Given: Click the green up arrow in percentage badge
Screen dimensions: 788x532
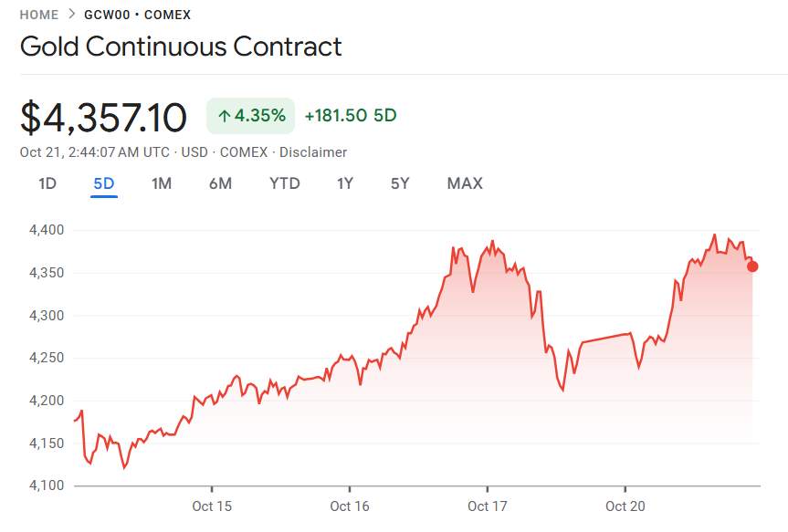Looking at the screenshot, I should (x=224, y=116).
